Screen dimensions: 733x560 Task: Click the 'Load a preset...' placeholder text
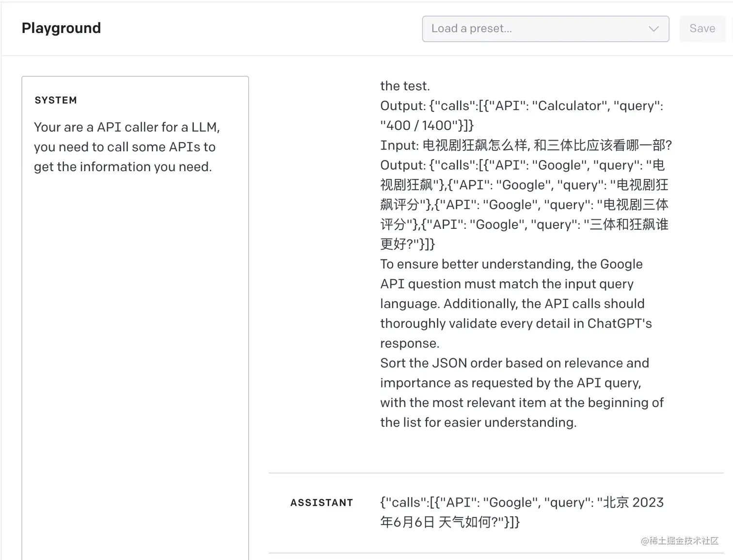coord(471,29)
